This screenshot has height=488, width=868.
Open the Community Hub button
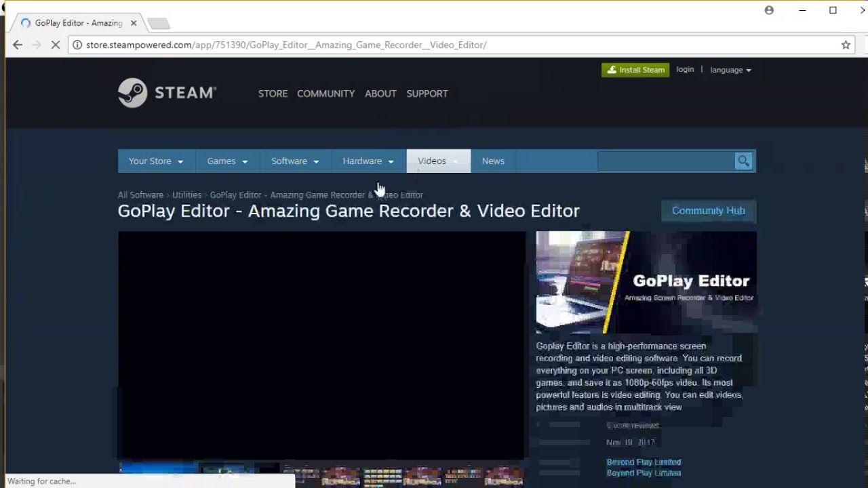point(709,211)
